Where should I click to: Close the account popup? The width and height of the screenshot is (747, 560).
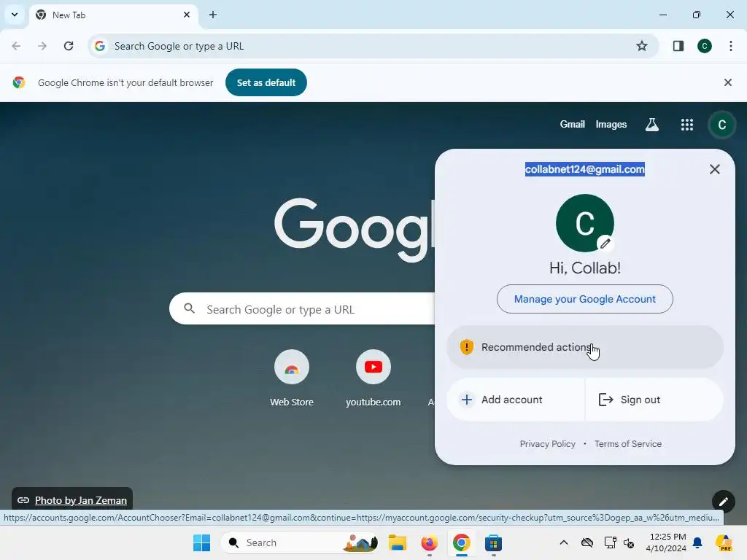714,169
